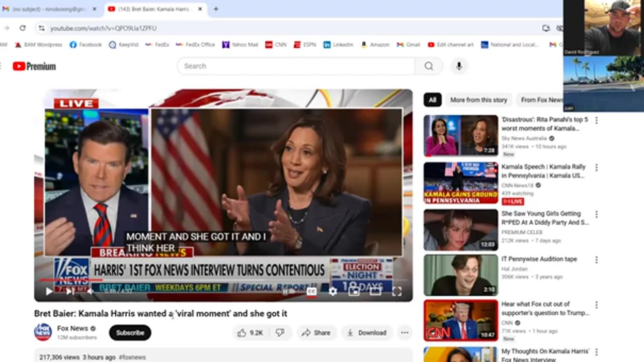Open She Saw Young Girls video thumbnail
Viewport: 644px width, 362px height.
tap(461, 230)
